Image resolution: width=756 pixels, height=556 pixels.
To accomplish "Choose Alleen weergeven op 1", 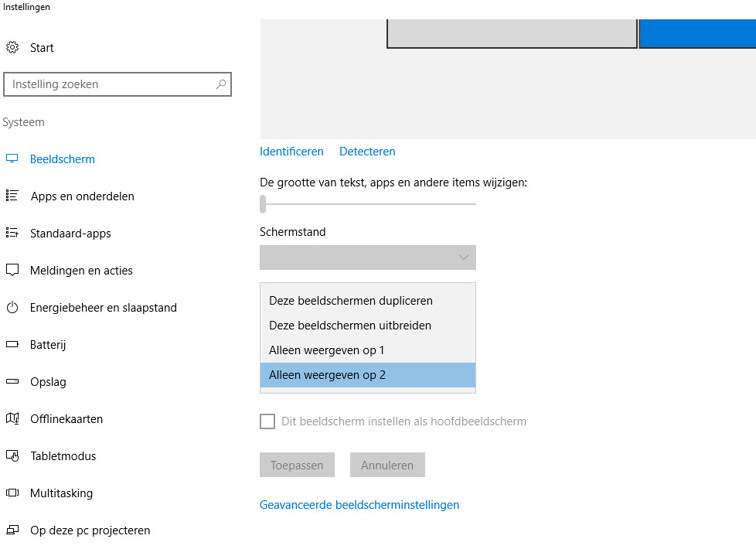I will [x=367, y=350].
